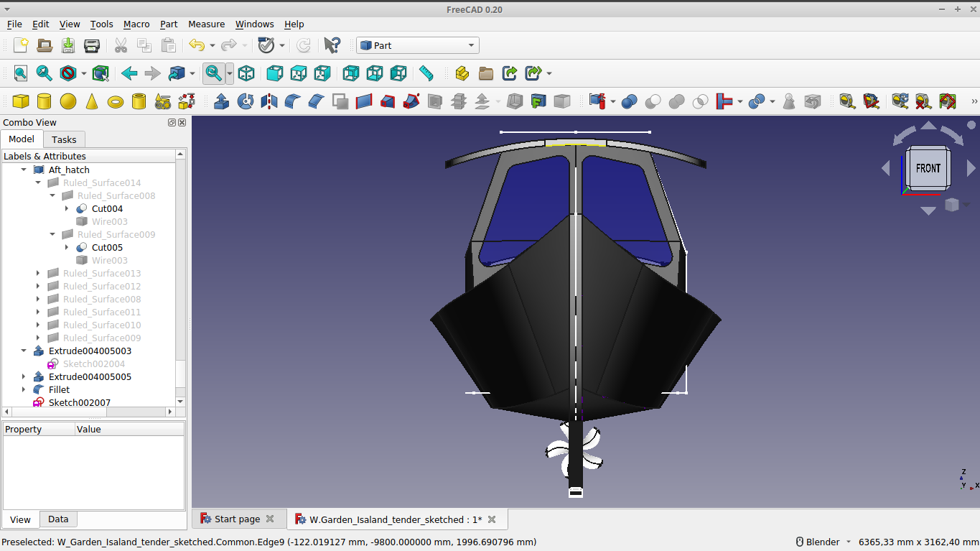Screen dimensions: 980x551
Task: Apply fillet to selected edges
Action: [x=293, y=101]
